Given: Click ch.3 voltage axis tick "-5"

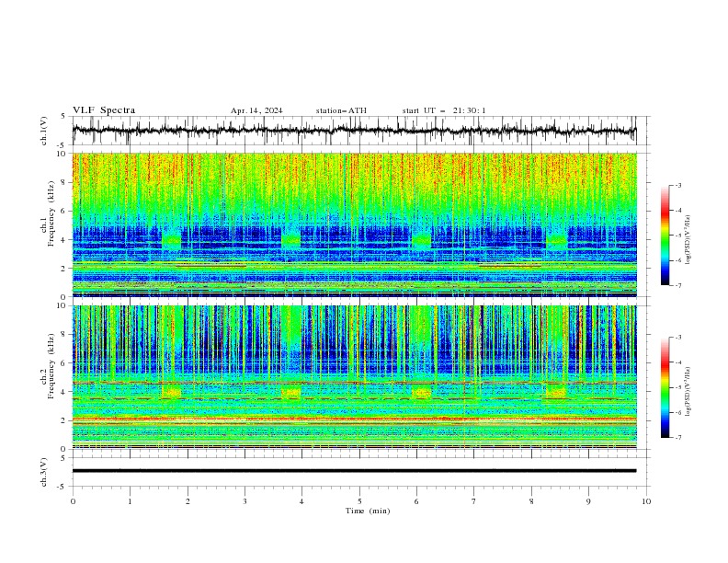Looking at the screenshot, I should coord(63,487).
